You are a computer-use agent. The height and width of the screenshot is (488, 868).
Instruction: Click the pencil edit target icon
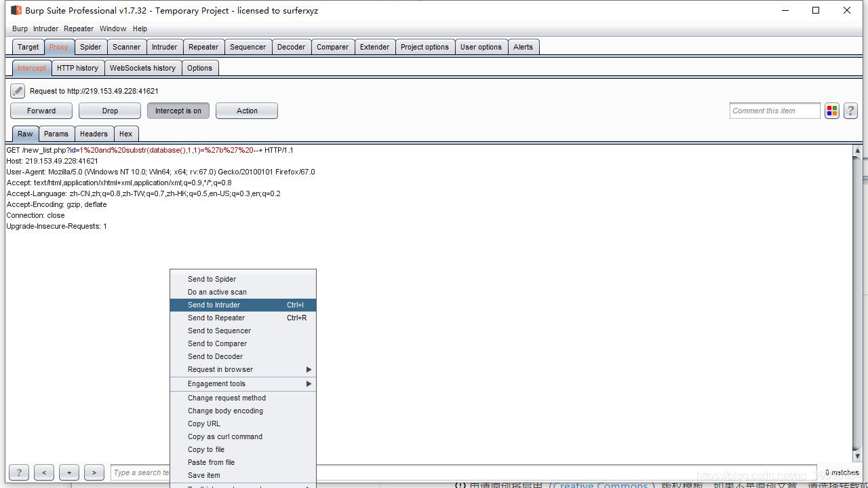click(18, 91)
